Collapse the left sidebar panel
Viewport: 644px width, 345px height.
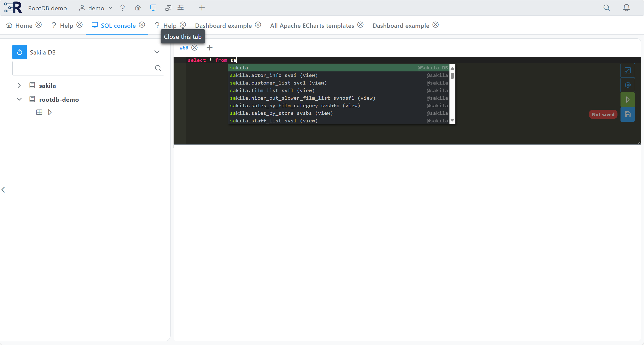(x=3, y=190)
